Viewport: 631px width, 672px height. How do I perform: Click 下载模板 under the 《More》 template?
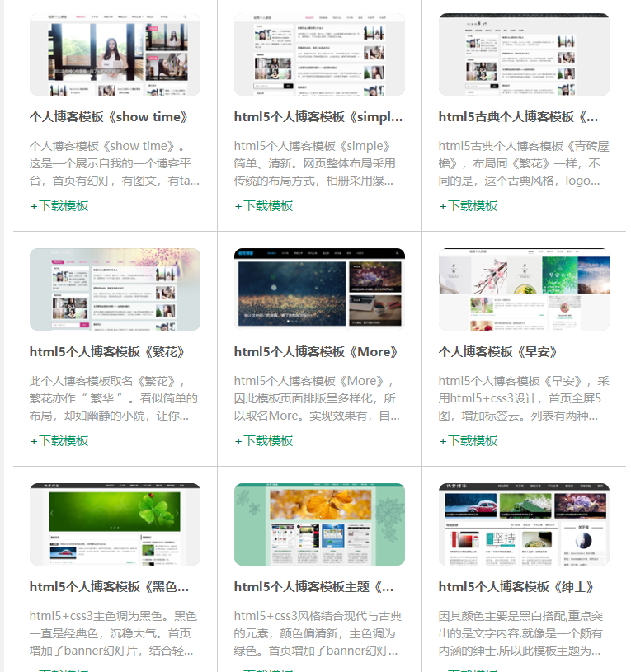[x=264, y=441]
